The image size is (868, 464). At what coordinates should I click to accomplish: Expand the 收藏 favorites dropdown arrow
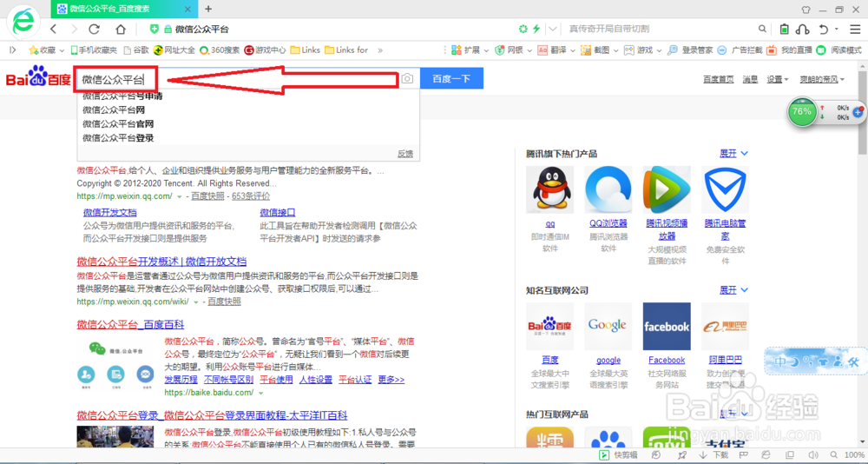pyautogui.click(x=62, y=50)
